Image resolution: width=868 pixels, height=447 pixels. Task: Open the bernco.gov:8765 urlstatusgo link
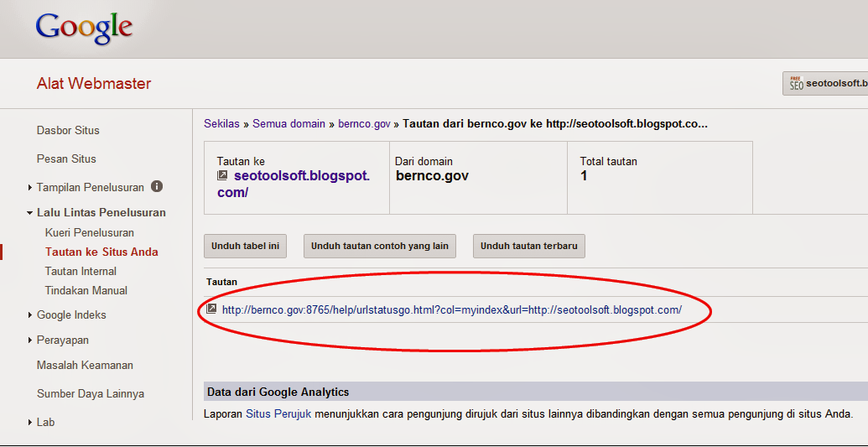(452, 309)
